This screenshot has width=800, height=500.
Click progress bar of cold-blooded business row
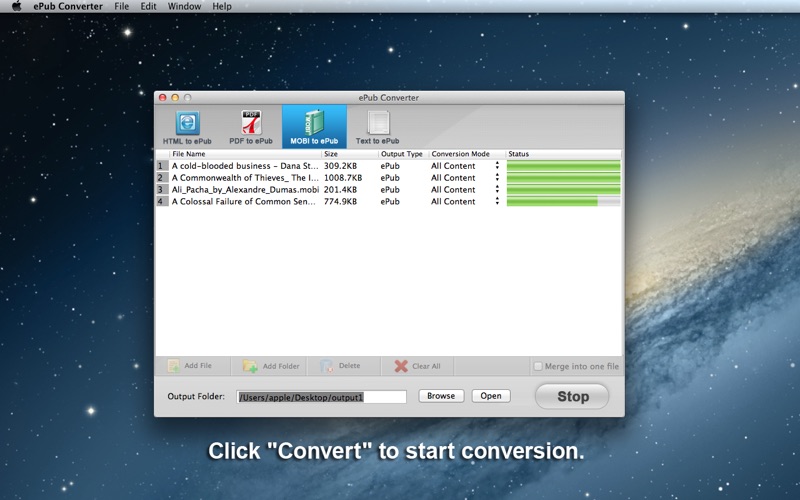pyautogui.click(x=563, y=166)
